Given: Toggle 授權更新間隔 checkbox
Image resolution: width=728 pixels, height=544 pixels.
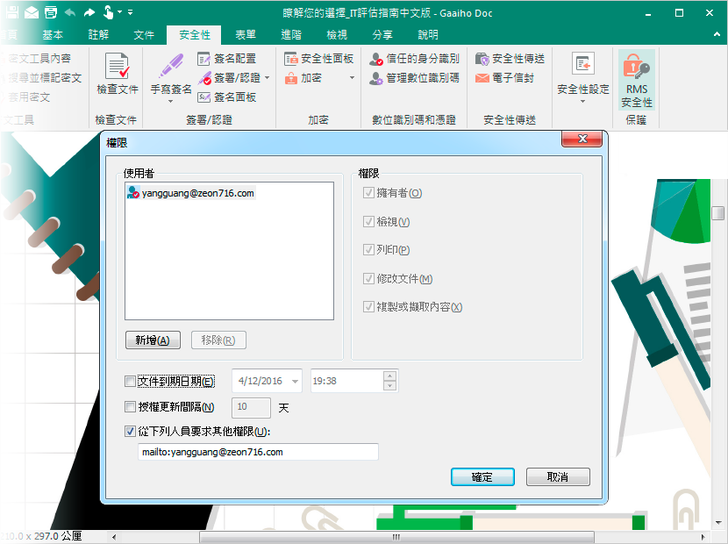Looking at the screenshot, I should (x=130, y=407).
